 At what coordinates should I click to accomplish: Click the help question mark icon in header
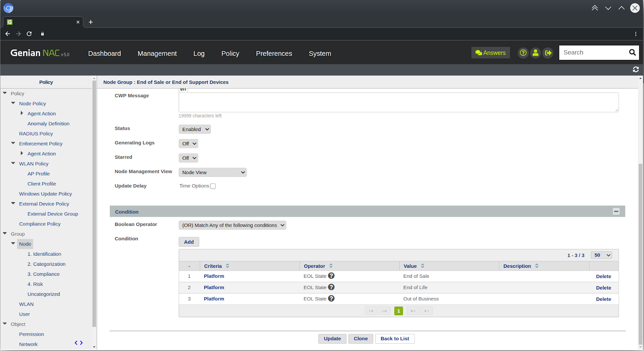point(523,53)
